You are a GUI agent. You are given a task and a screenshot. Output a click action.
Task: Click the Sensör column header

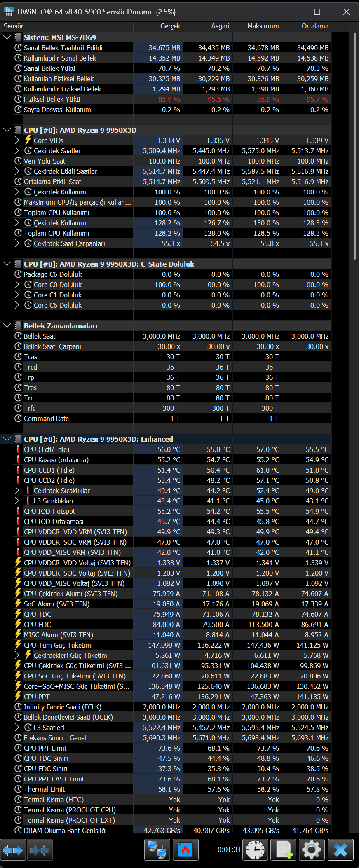[x=67, y=26]
